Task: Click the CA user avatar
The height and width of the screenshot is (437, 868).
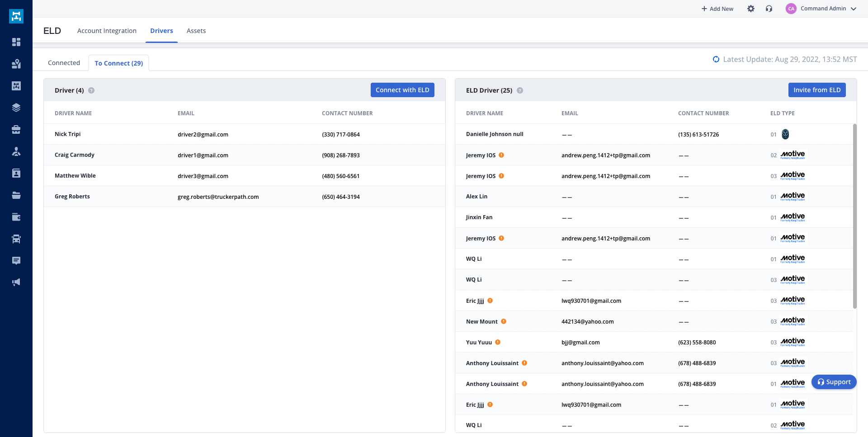Action: 791,9
